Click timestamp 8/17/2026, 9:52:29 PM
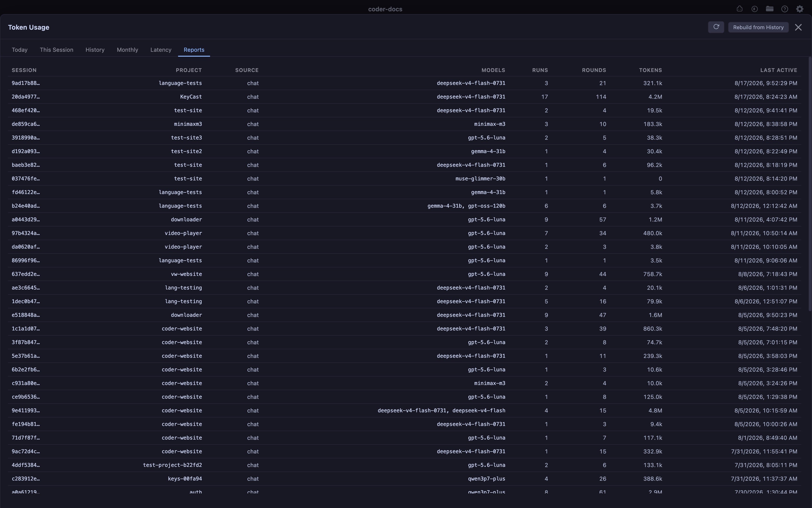This screenshot has width=812, height=508. [766, 83]
